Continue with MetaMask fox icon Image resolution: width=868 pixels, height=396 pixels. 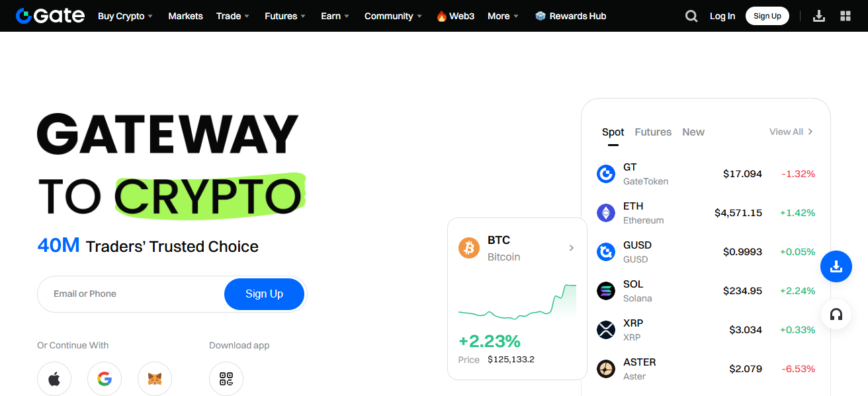click(x=155, y=379)
